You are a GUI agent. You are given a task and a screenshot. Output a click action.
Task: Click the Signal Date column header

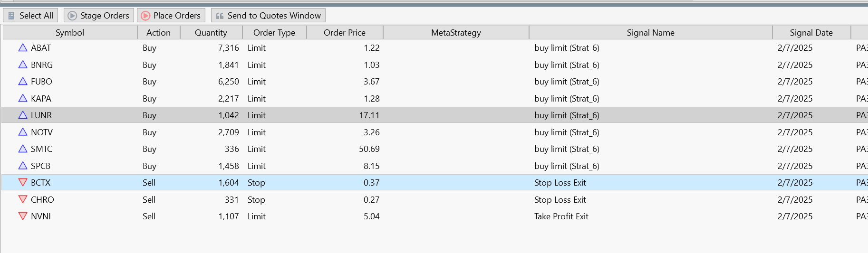click(x=811, y=33)
